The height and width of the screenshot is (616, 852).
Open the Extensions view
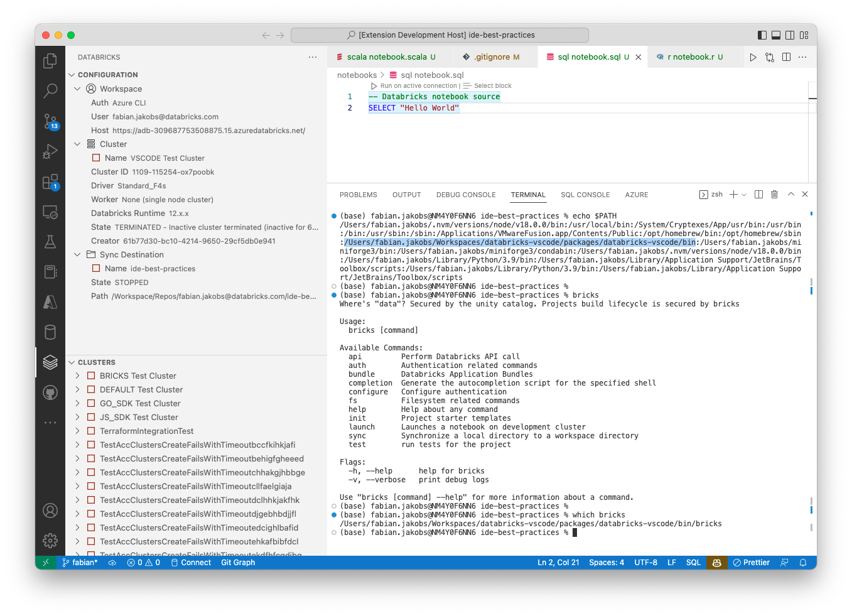[50, 182]
